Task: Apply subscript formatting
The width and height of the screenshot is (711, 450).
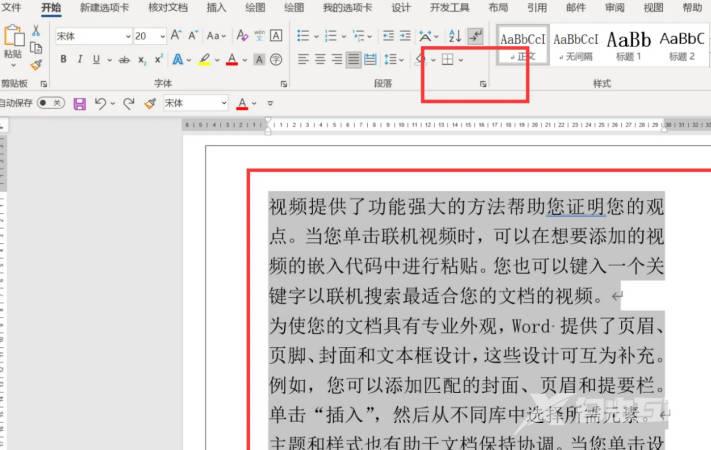Action: (142, 59)
